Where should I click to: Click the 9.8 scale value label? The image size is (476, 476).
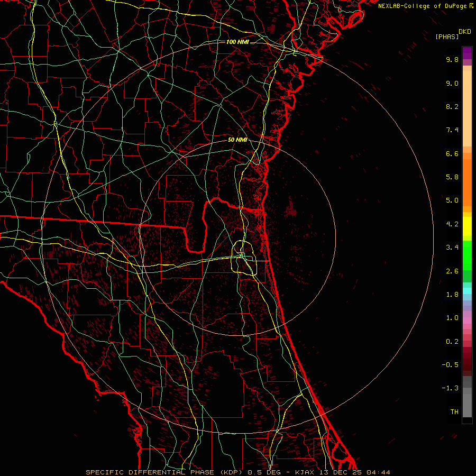click(452, 60)
